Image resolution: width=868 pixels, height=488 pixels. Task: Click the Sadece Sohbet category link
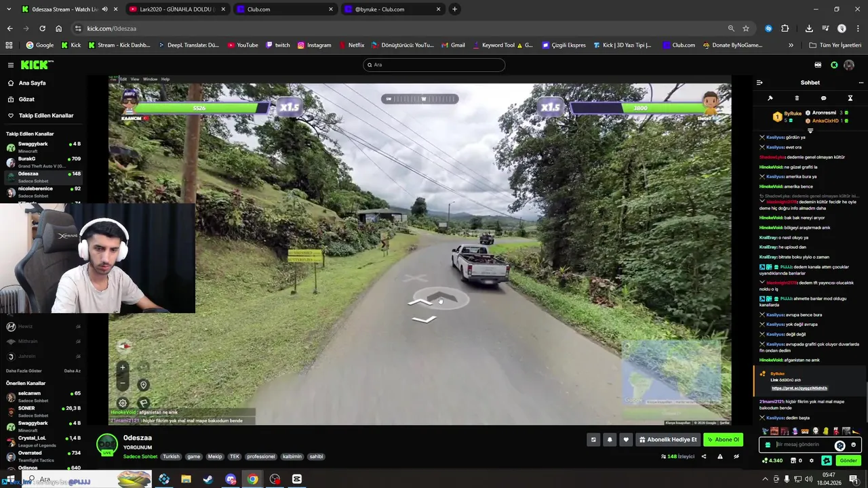tap(140, 457)
